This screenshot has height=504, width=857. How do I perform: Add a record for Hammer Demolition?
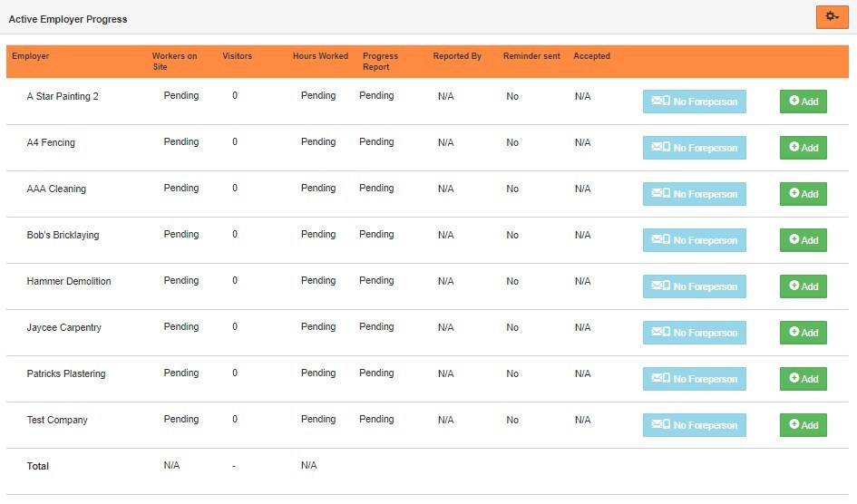pos(803,286)
